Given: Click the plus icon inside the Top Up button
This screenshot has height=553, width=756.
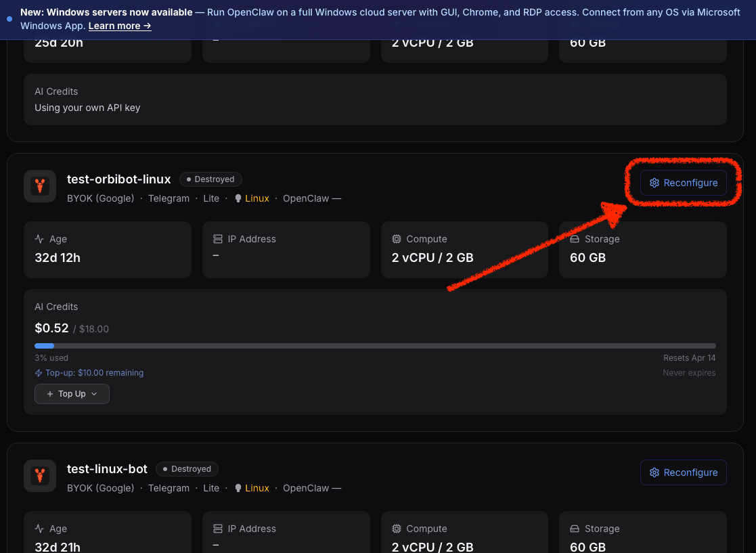Looking at the screenshot, I should click(x=50, y=393).
